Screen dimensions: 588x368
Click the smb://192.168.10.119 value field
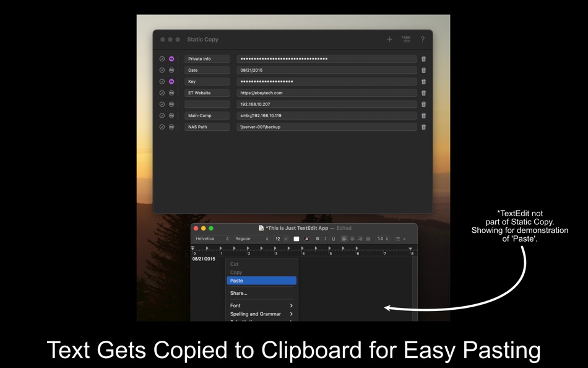[327, 116]
